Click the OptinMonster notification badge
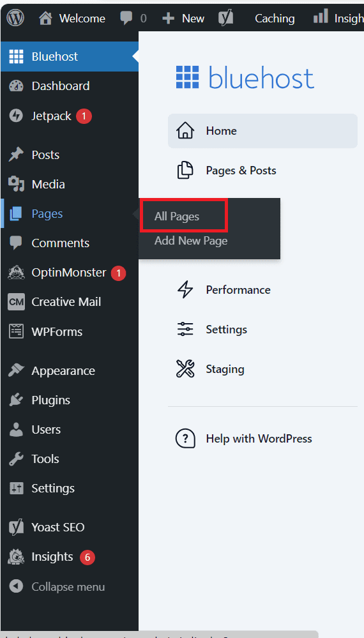The width and height of the screenshot is (364, 638). tap(118, 273)
